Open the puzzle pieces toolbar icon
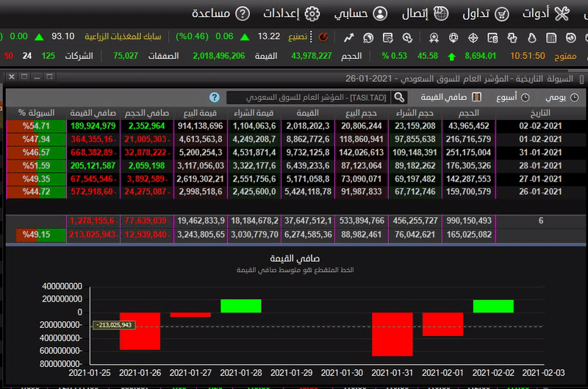588x389 pixels. tap(512, 38)
